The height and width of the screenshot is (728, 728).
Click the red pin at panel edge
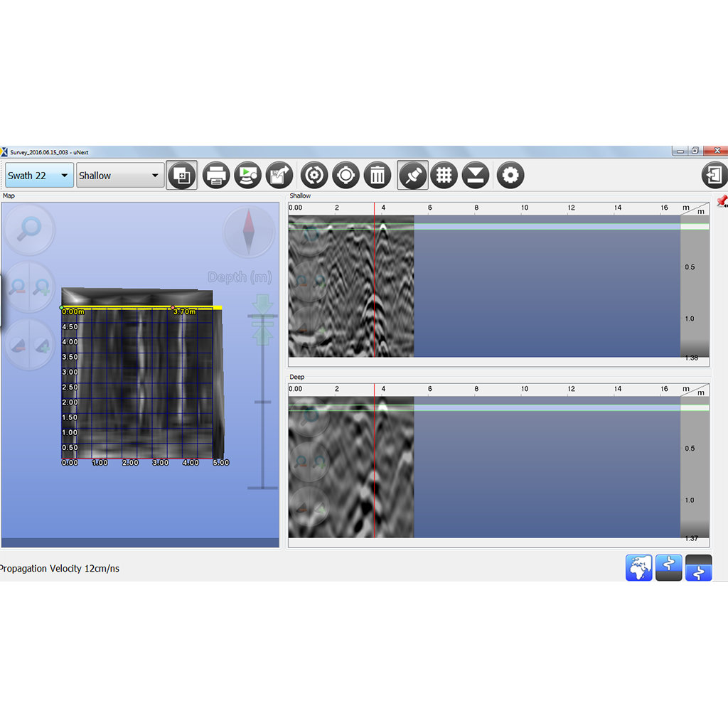click(x=722, y=202)
